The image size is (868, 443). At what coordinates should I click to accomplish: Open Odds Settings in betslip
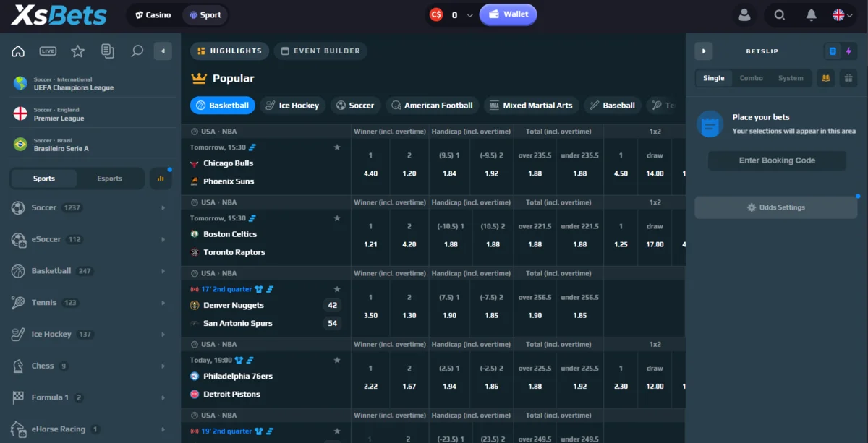pyautogui.click(x=775, y=207)
